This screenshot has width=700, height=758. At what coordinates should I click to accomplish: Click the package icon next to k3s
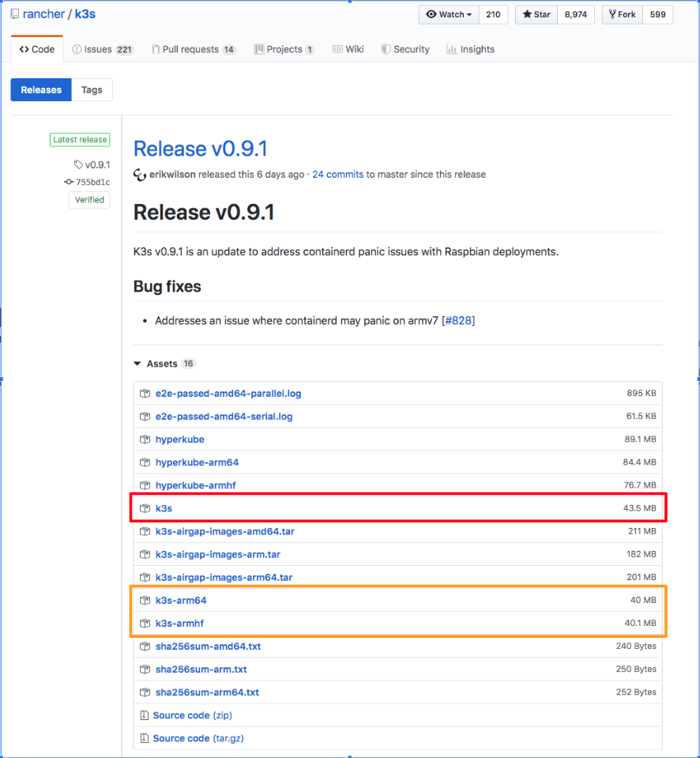coord(145,508)
